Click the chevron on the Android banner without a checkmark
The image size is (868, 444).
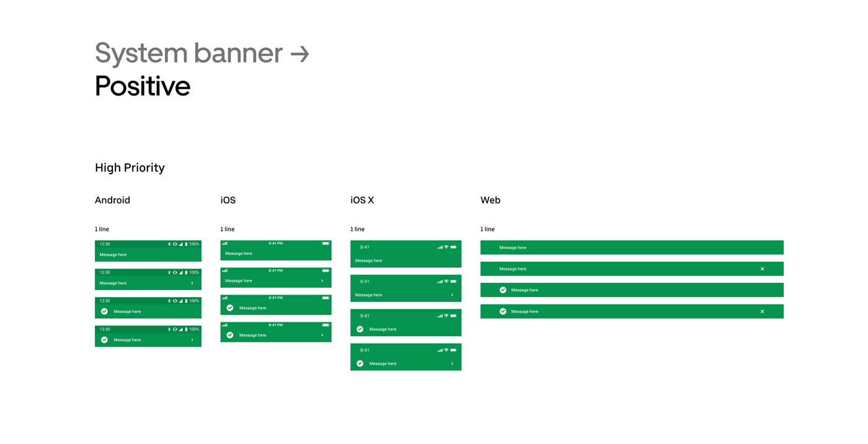(x=192, y=283)
